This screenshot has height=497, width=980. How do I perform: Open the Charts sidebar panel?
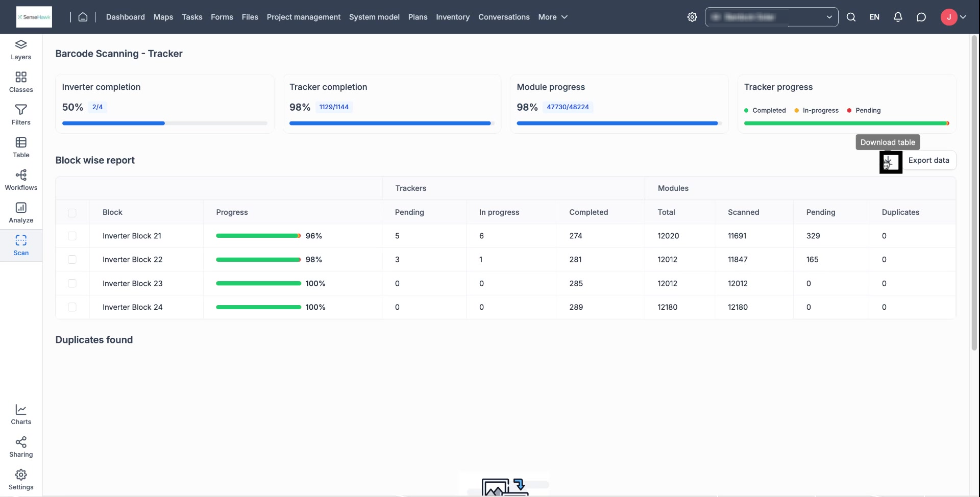pos(21,415)
